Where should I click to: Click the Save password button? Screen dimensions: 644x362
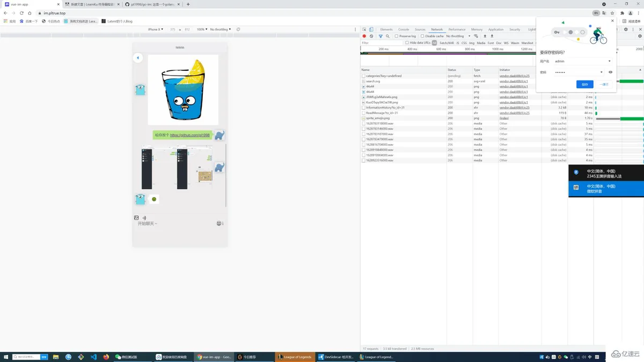pyautogui.click(x=585, y=84)
